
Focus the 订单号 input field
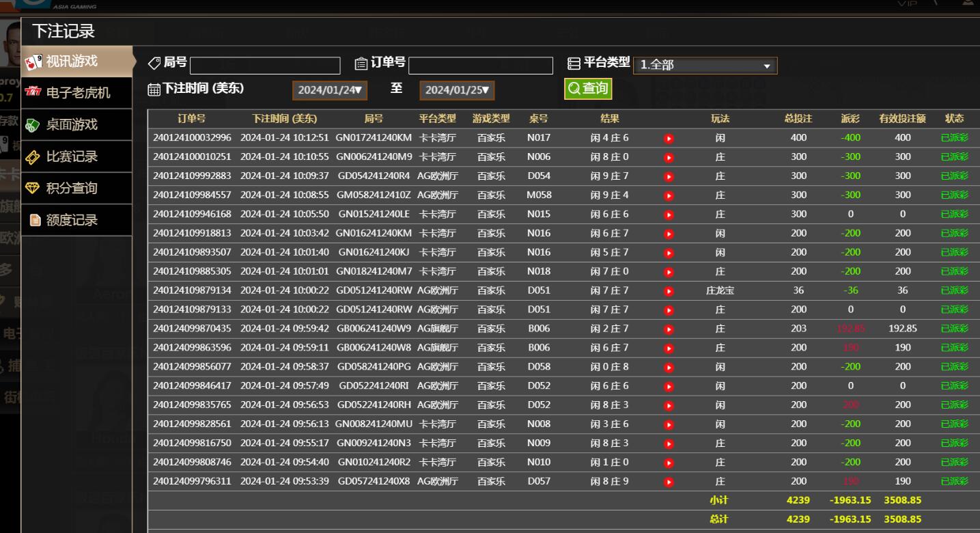tap(481, 66)
